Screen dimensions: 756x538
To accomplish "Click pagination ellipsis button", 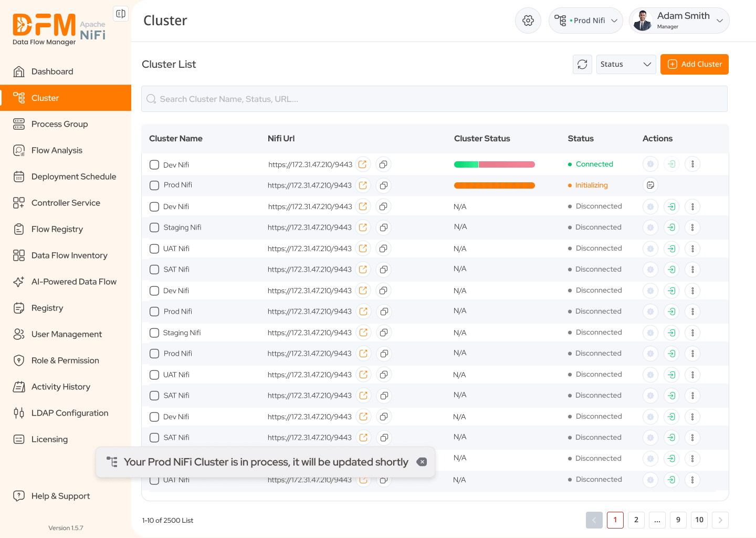I will (x=657, y=520).
